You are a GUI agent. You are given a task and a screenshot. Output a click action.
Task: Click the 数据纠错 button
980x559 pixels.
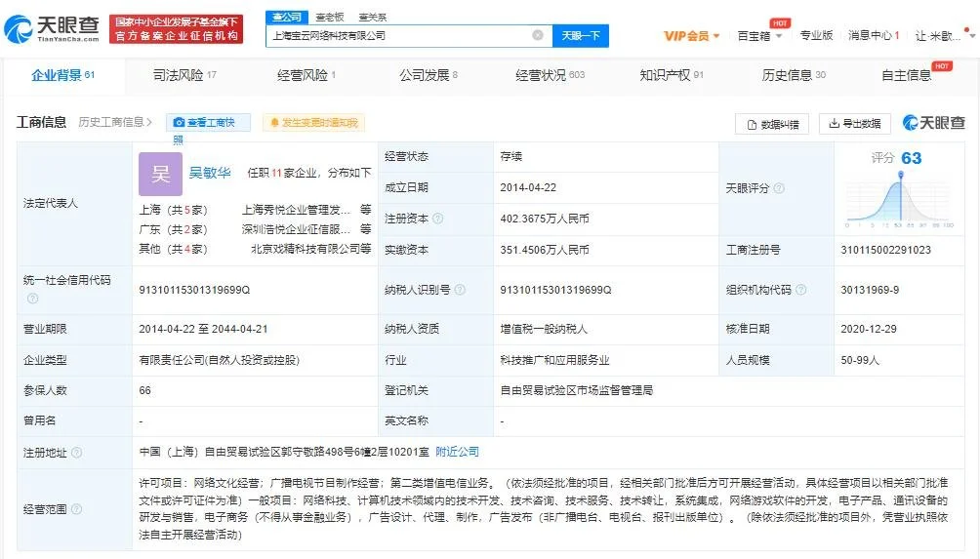[x=771, y=124]
